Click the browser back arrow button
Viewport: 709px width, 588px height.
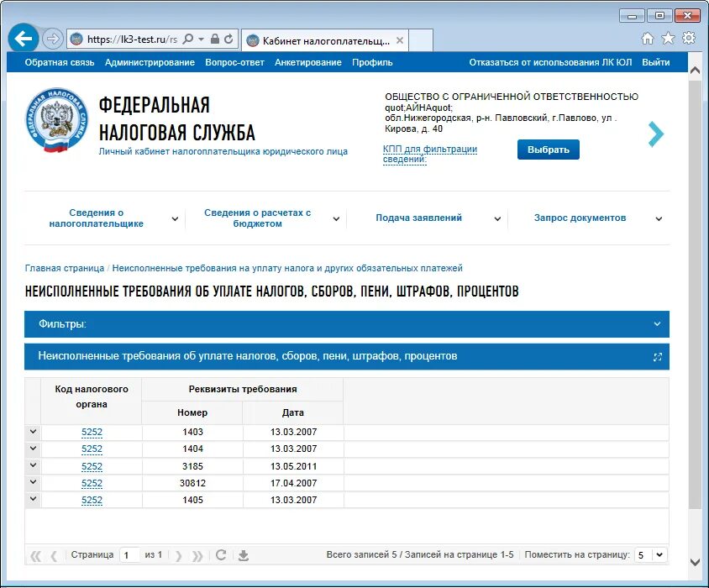[x=23, y=39]
